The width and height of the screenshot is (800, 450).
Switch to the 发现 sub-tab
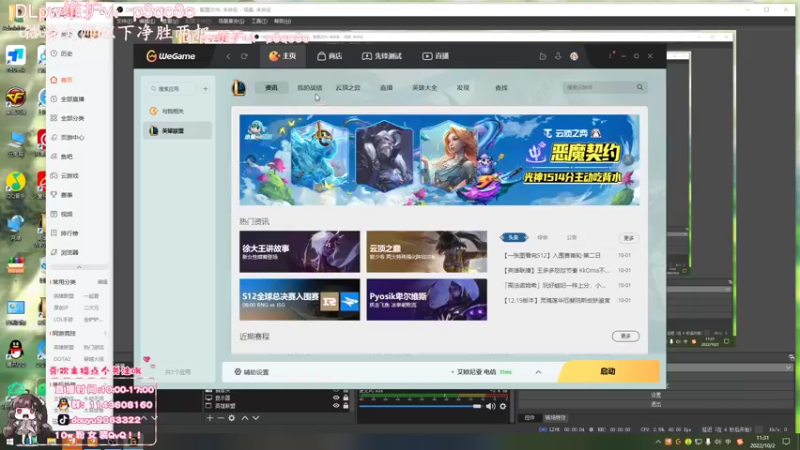pos(463,88)
